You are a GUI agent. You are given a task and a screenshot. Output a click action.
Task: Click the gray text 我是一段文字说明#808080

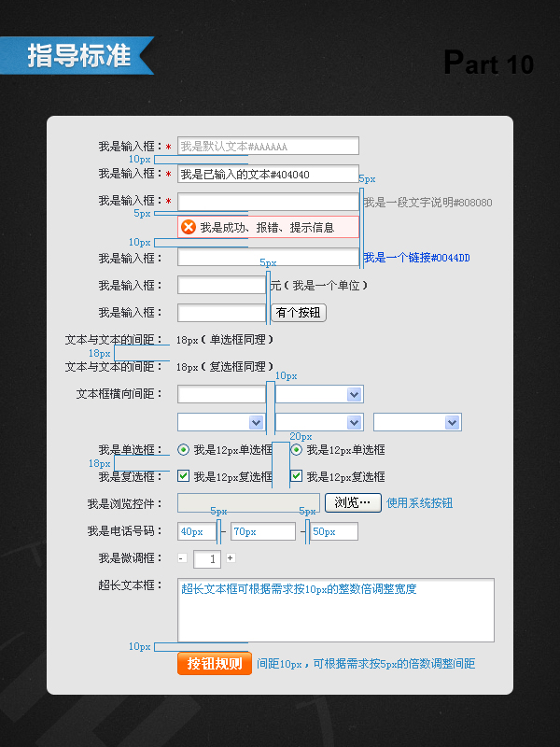pos(428,203)
